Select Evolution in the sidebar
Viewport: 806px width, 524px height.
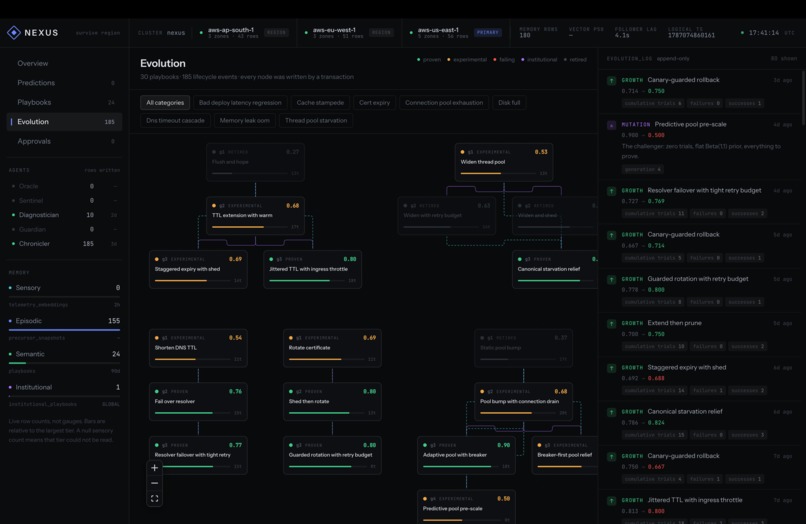pos(64,122)
